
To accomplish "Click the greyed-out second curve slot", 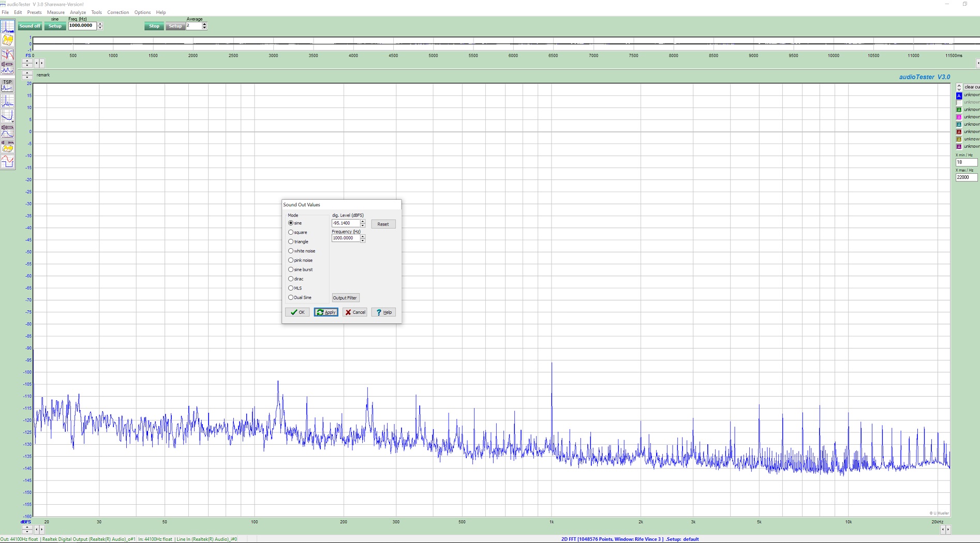I will (x=959, y=102).
